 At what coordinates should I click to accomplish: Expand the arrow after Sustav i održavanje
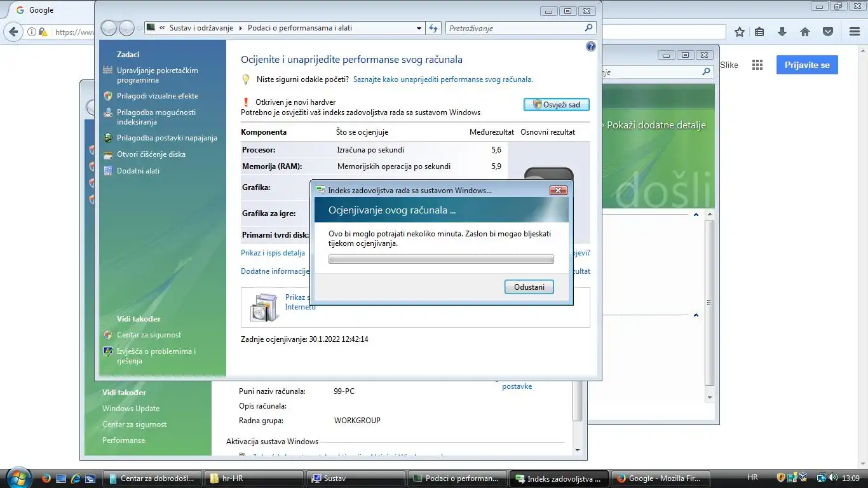click(x=241, y=28)
